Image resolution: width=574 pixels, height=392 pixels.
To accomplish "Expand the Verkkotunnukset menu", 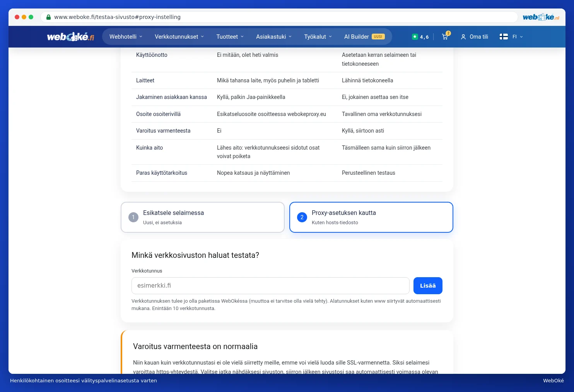I will click(179, 37).
